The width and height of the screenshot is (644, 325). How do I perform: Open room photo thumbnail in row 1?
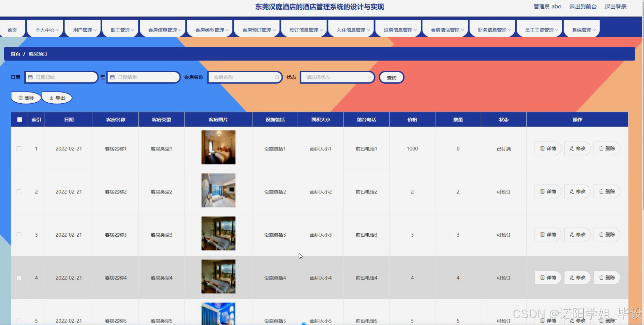click(218, 147)
